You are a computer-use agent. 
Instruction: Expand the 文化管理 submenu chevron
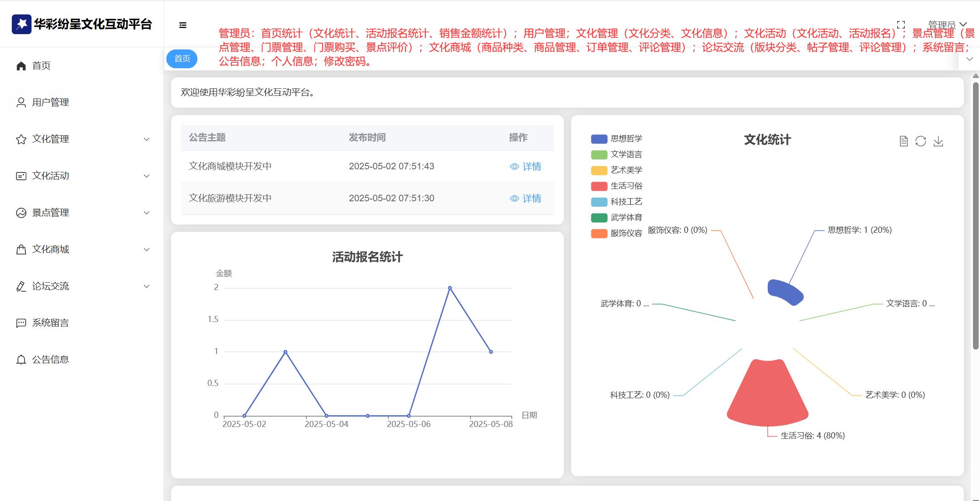147,139
